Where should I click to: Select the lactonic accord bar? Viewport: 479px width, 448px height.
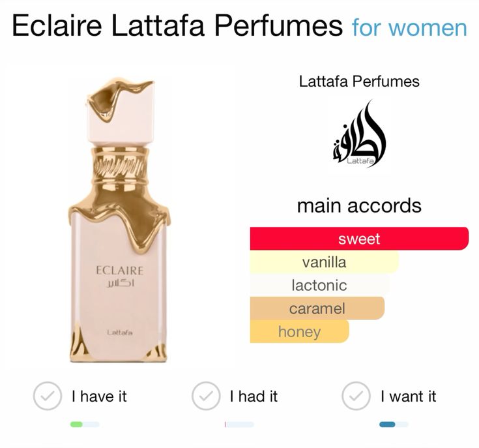point(319,285)
